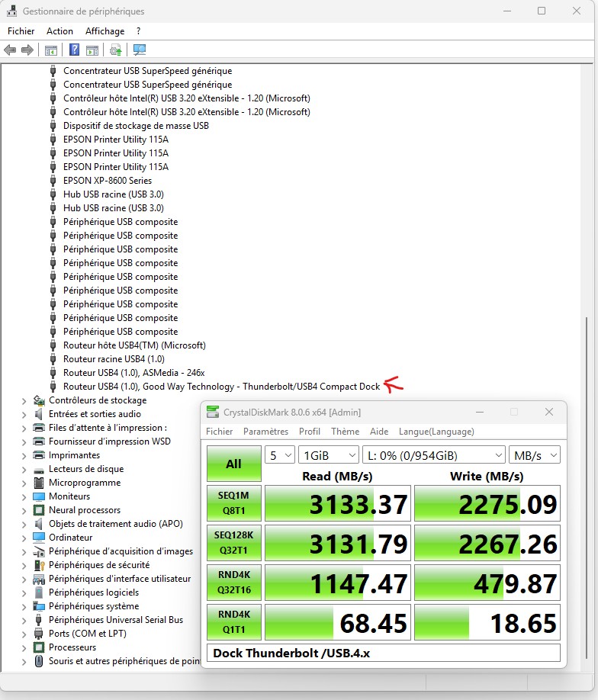
Task: Click the Forward arrow toolbar icon
Action: coord(27,50)
